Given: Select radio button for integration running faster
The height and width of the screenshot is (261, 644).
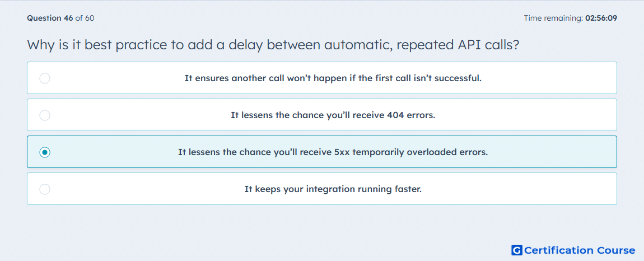Looking at the screenshot, I should [x=45, y=189].
